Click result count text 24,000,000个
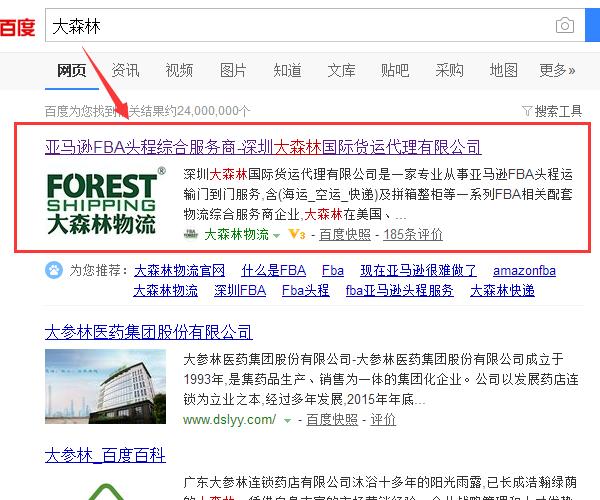Viewport: 600px width, 500px height. coord(213,111)
